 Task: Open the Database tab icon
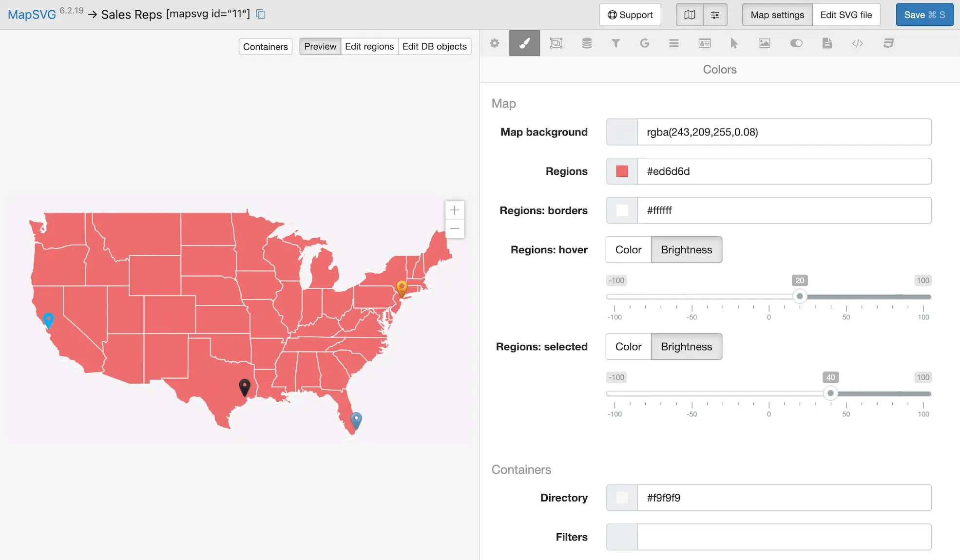[x=587, y=43]
